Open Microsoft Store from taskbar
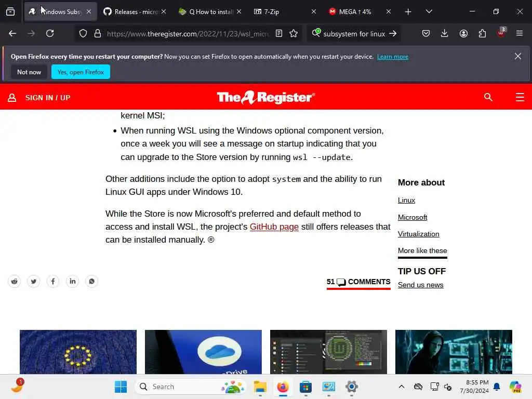This screenshot has width=532, height=399. (305, 387)
